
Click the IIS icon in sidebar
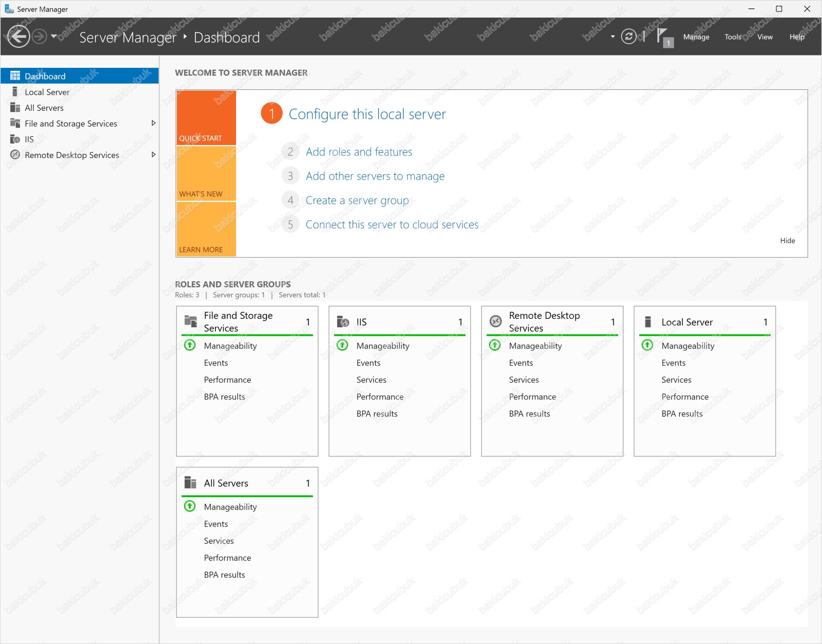tap(15, 139)
